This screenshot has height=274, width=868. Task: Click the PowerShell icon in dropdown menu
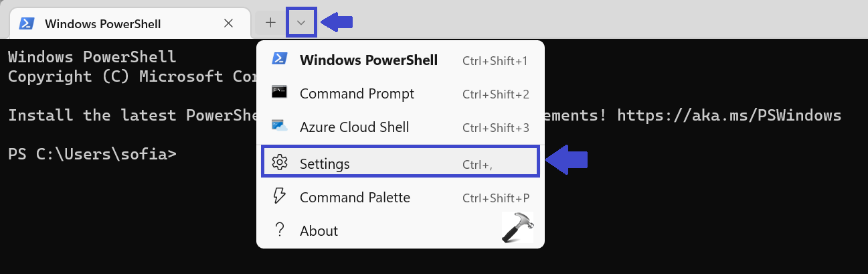point(279,60)
